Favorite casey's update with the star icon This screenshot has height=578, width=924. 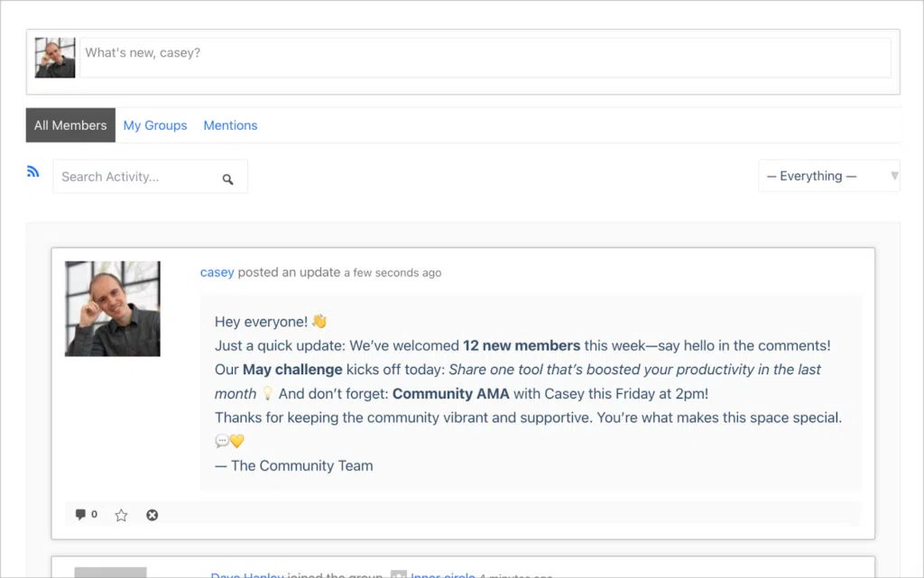(x=121, y=514)
